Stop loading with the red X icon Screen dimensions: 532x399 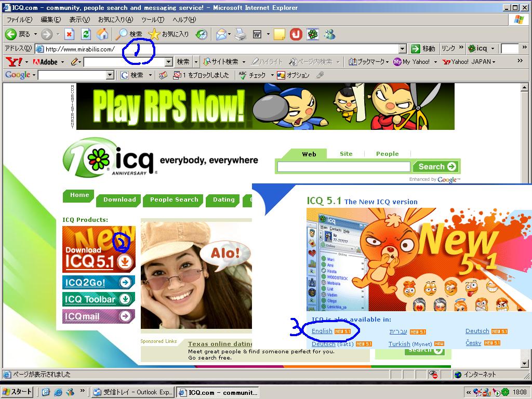[x=69, y=34]
